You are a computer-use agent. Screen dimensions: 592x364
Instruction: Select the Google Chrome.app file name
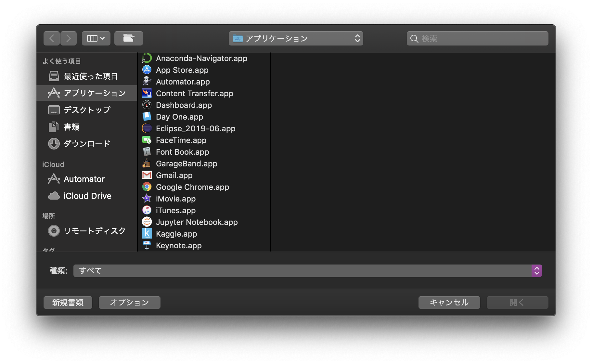tap(193, 187)
